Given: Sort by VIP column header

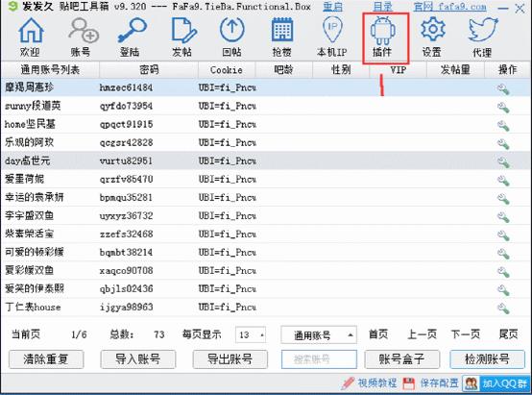Looking at the screenshot, I should 398,70.
